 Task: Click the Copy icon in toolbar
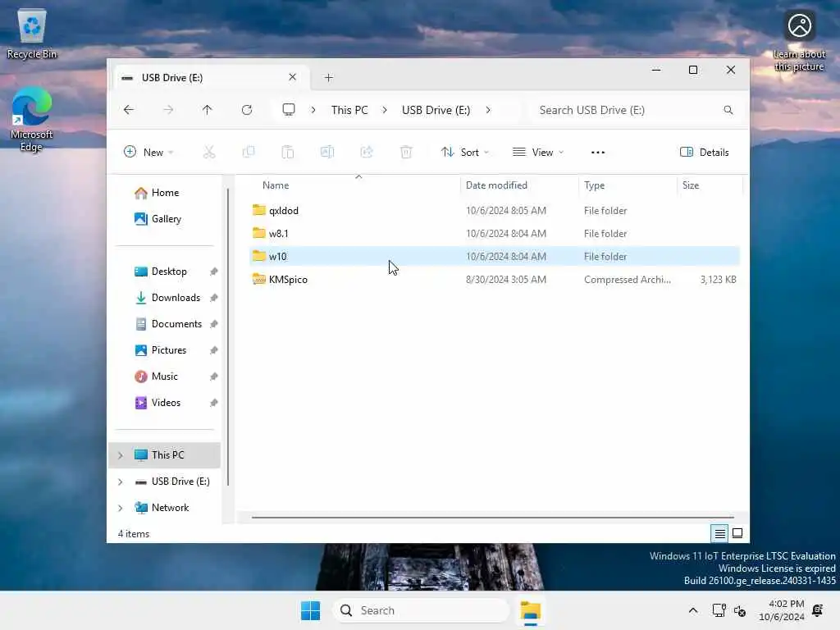pos(249,152)
